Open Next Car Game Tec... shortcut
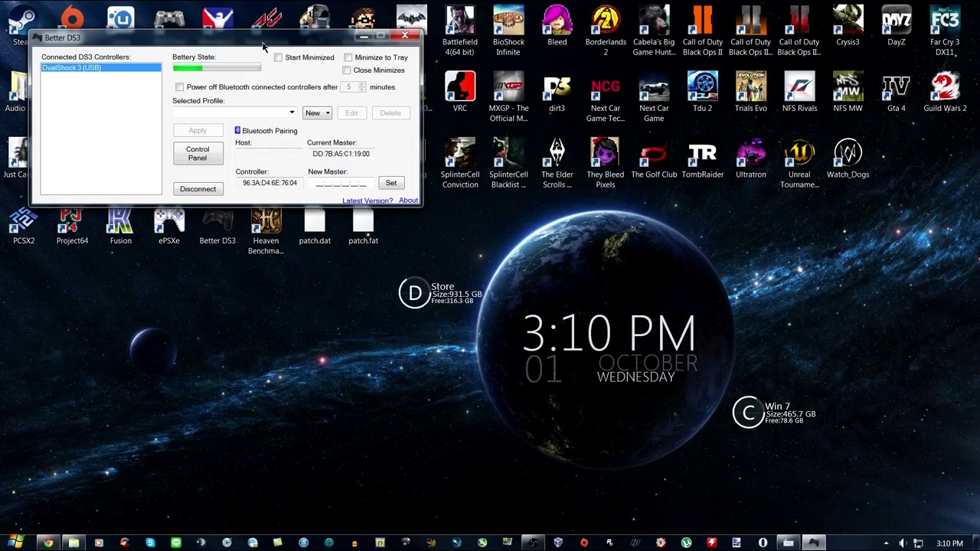The height and width of the screenshot is (551, 980). click(x=606, y=97)
